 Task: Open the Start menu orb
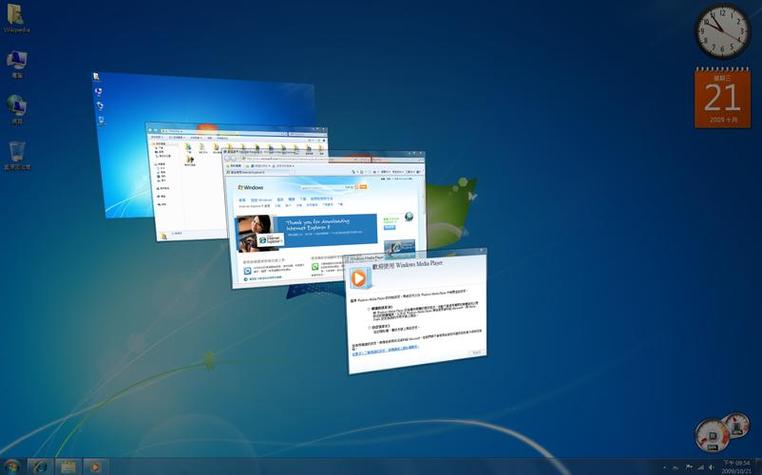point(11,467)
